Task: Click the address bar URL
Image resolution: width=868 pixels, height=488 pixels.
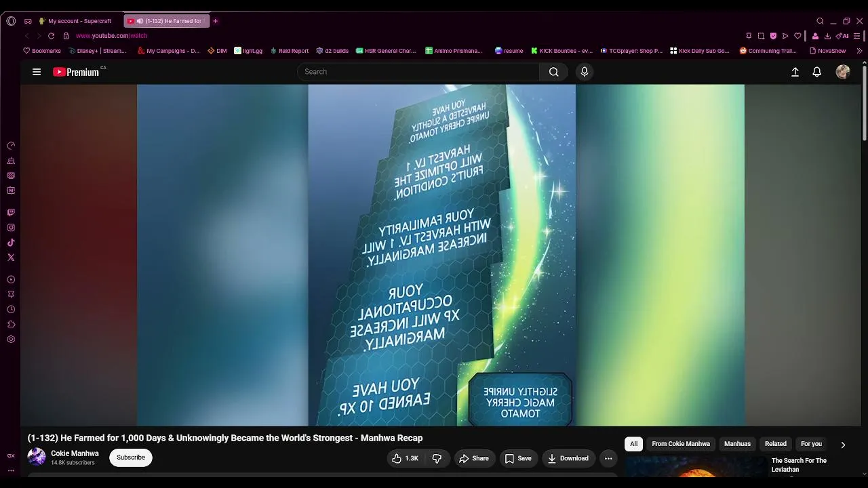Action: click(111, 36)
